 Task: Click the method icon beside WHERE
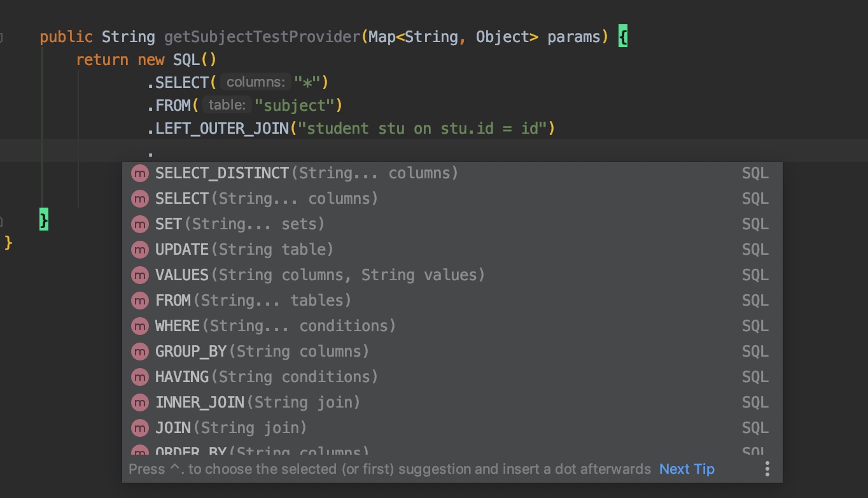(x=139, y=326)
